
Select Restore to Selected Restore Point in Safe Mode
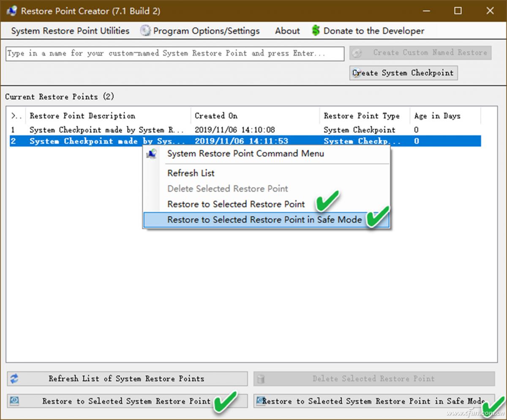tap(264, 220)
